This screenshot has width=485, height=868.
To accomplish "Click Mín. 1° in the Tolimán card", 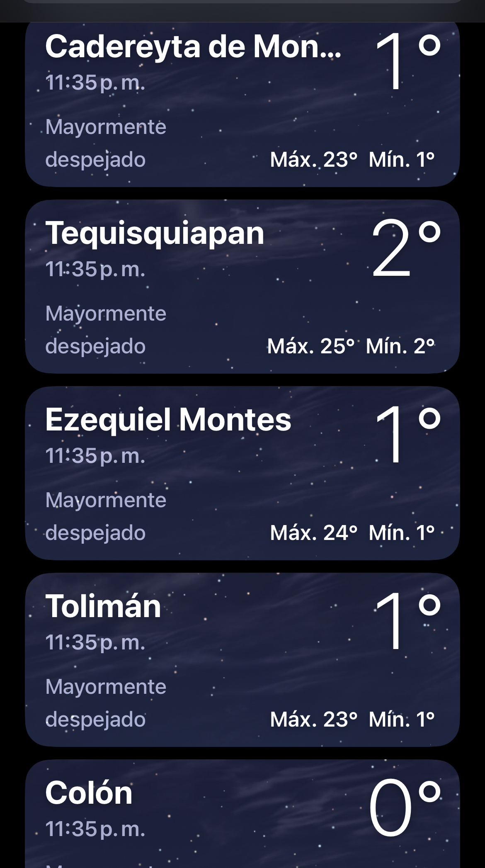I will click(402, 719).
